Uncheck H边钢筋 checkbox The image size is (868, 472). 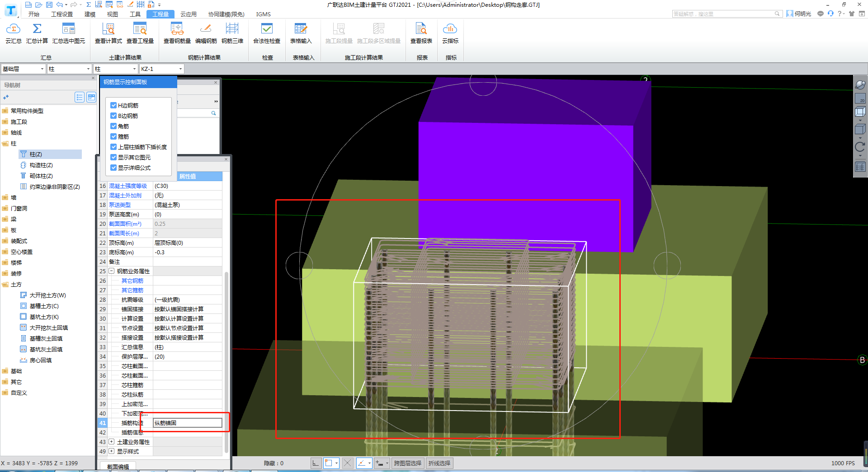click(x=113, y=105)
